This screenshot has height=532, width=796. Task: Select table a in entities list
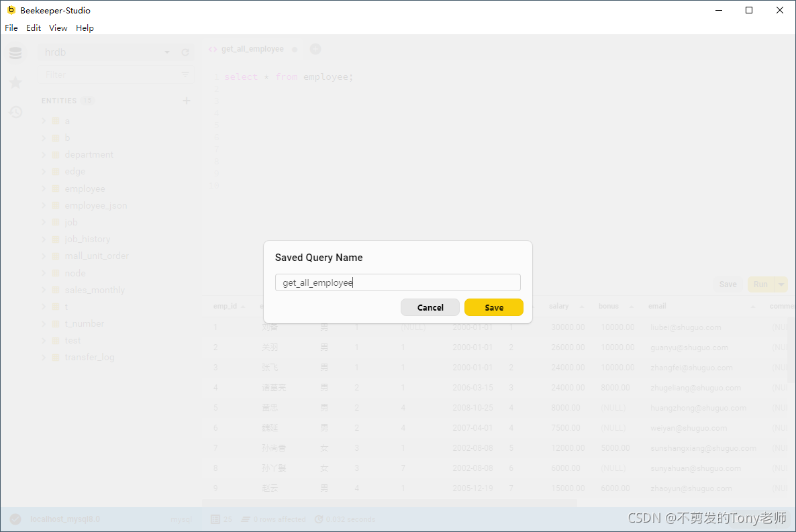[67, 121]
